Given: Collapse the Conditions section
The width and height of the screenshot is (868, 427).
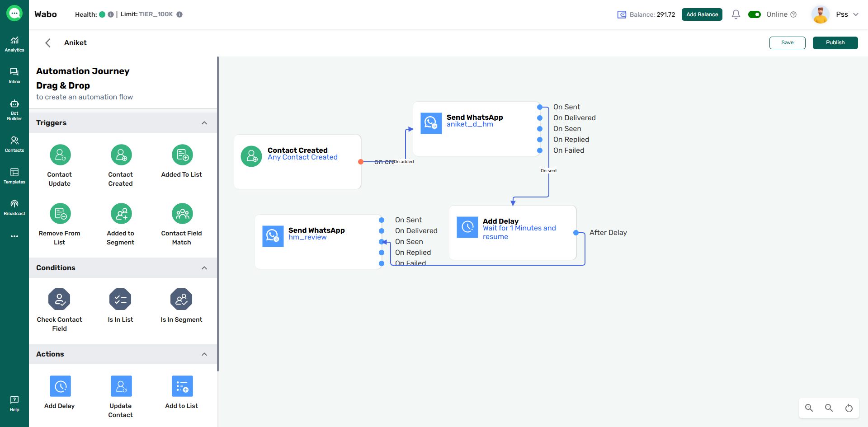Looking at the screenshot, I should tap(204, 268).
